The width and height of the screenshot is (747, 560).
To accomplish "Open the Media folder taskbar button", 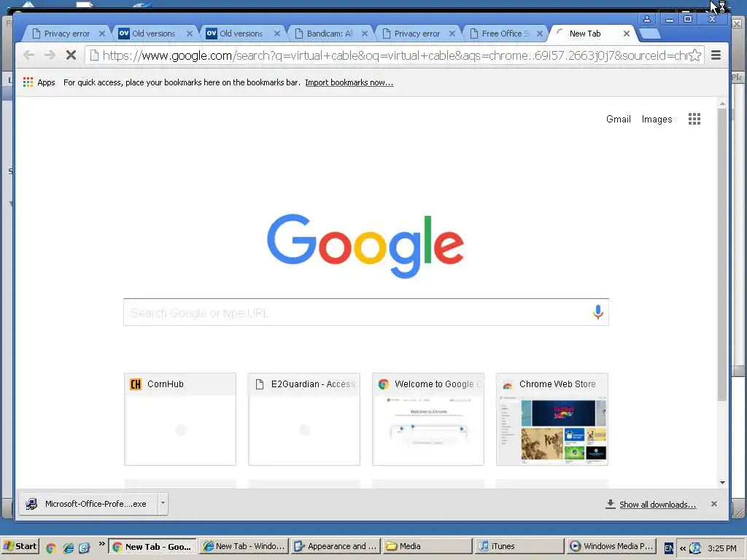I will click(x=427, y=547).
